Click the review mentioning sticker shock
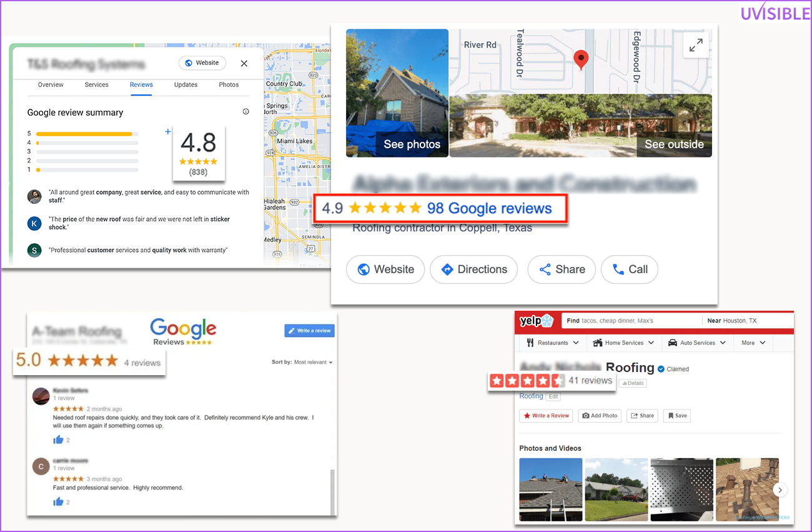Image resolution: width=812 pixels, height=532 pixels. tap(139, 223)
